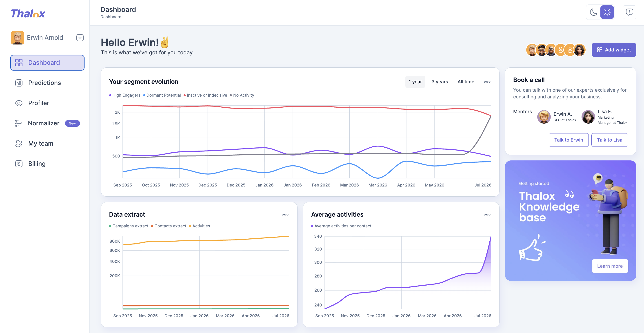644x333 pixels.
Task: Click the Inactive or Indecisive red legend dot
Action: pyautogui.click(x=184, y=95)
